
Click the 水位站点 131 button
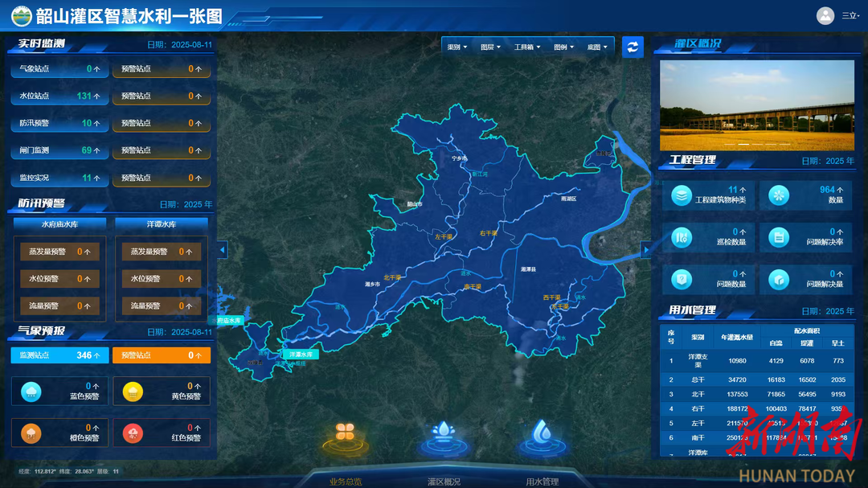pos(59,96)
